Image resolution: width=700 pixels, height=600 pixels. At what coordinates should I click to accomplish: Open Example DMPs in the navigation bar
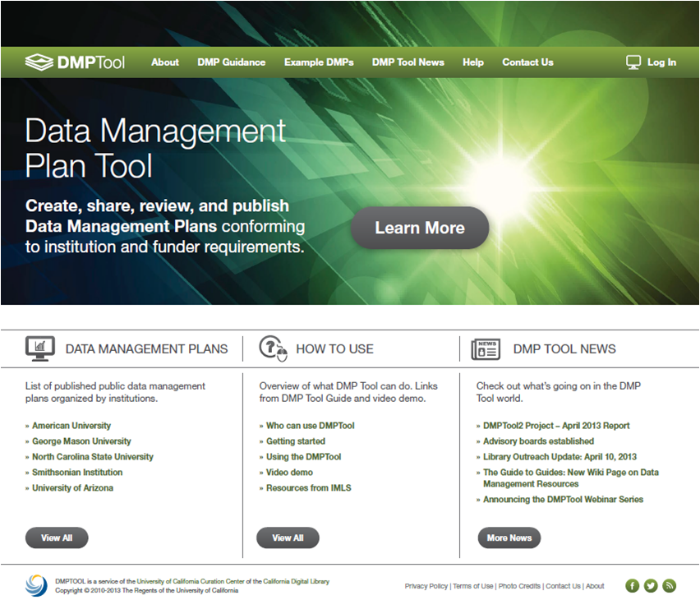point(319,62)
